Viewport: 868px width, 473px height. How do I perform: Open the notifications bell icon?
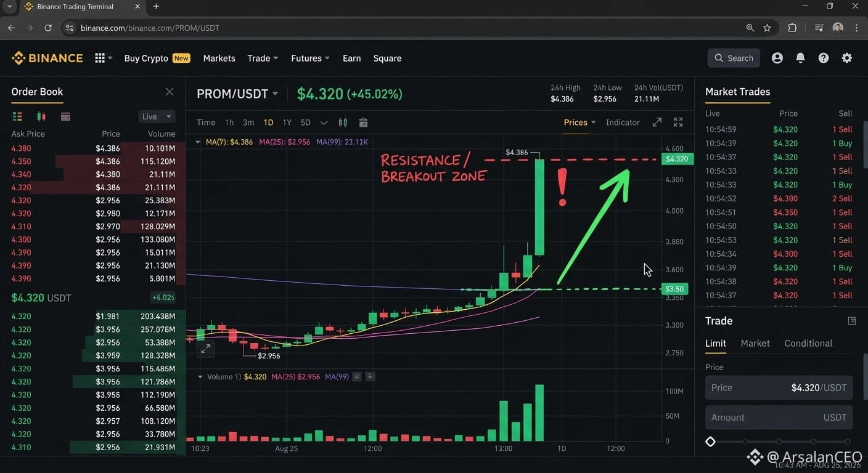click(x=800, y=58)
